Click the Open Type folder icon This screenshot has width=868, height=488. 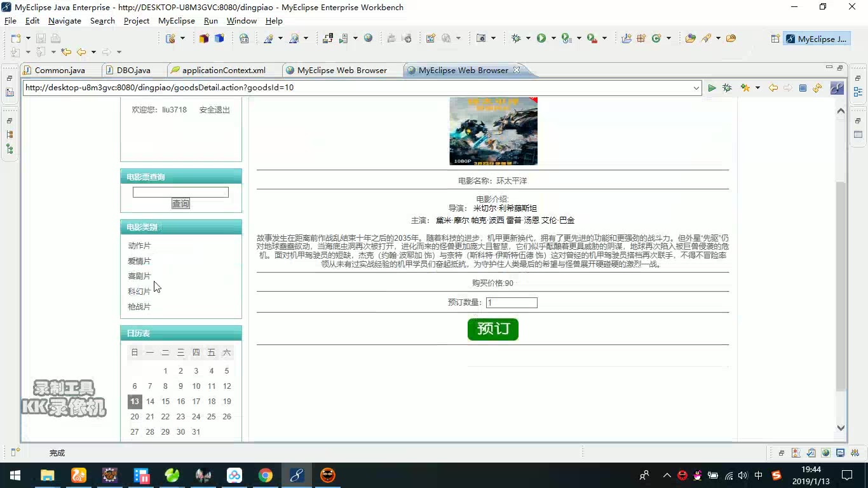(x=691, y=39)
